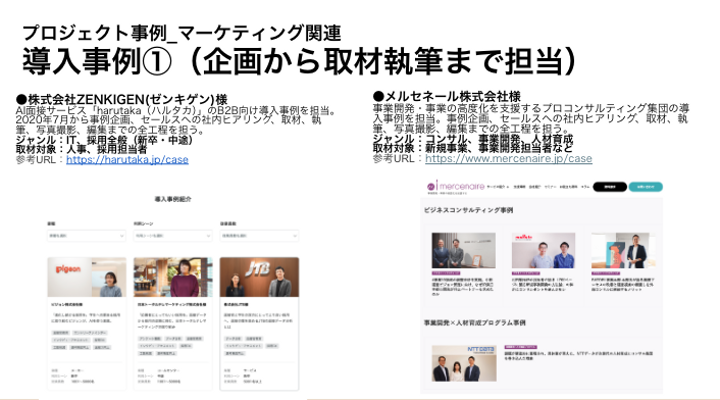This screenshot has height=400, width=720.
Task: Click the slide title "導入事例①（企画から取材執筆まで担当）"
Action: point(300,61)
